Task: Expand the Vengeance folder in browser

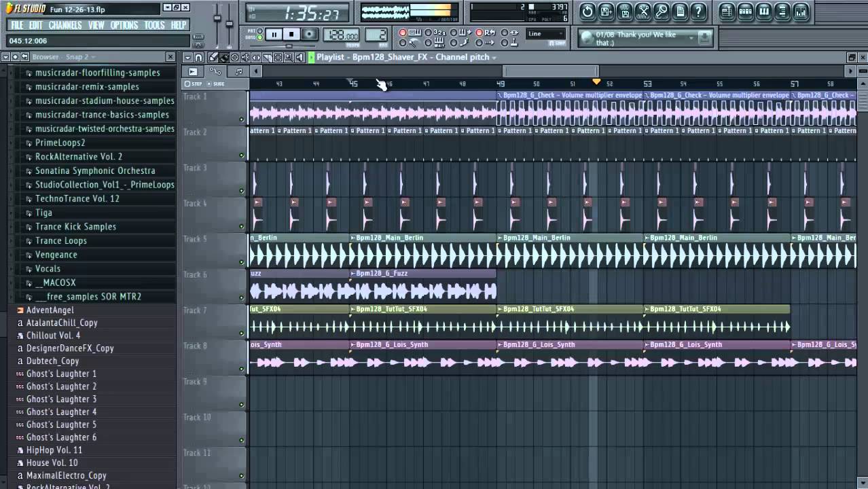Action: click(x=56, y=255)
